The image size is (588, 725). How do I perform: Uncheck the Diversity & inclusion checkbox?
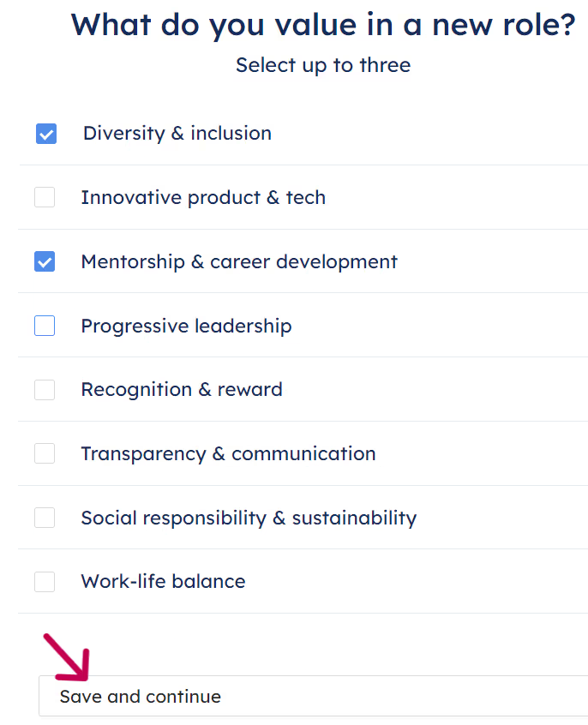[45, 134]
